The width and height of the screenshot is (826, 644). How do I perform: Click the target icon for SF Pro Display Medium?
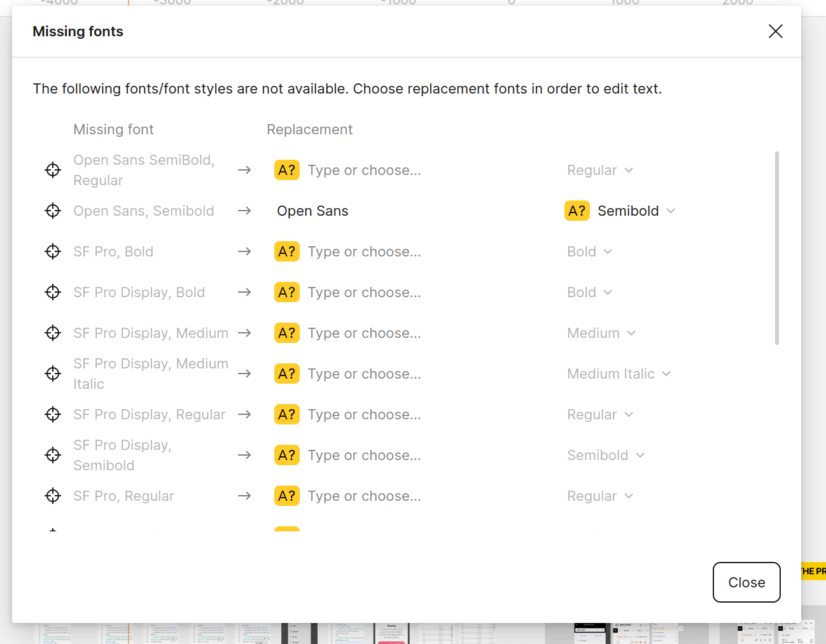coord(53,333)
